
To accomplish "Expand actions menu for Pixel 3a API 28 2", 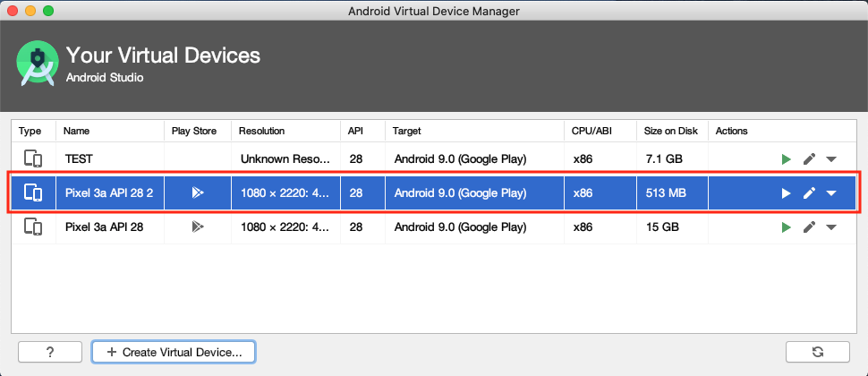I will (x=831, y=193).
